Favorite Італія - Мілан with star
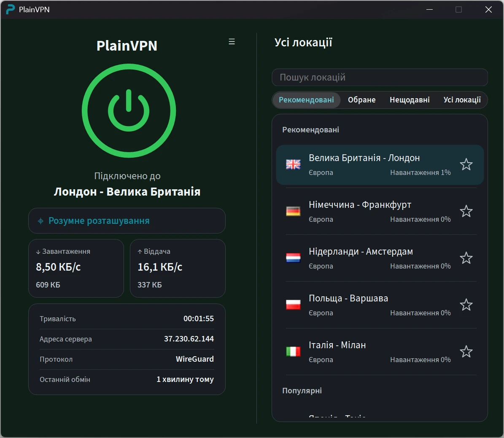Viewport: 504px width, 438px height. (466, 352)
